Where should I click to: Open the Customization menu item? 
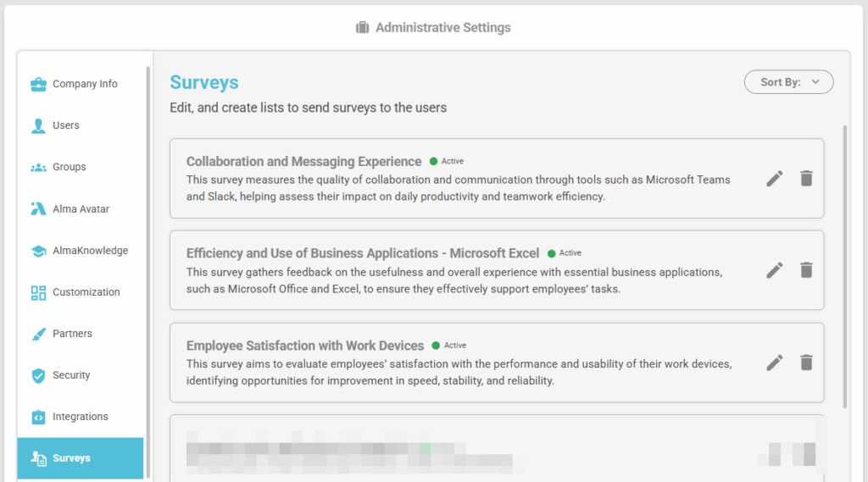point(86,292)
